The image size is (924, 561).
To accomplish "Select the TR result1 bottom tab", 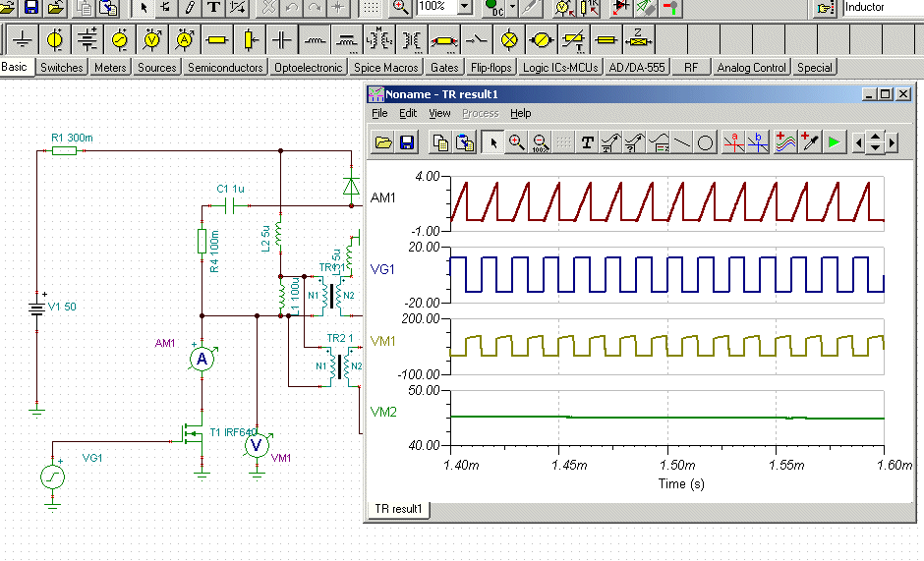I will pyautogui.click(x=398, y=509).
